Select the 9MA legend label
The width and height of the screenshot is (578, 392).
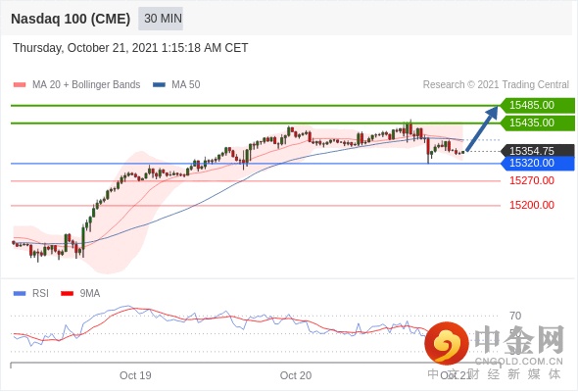point(90,294)
